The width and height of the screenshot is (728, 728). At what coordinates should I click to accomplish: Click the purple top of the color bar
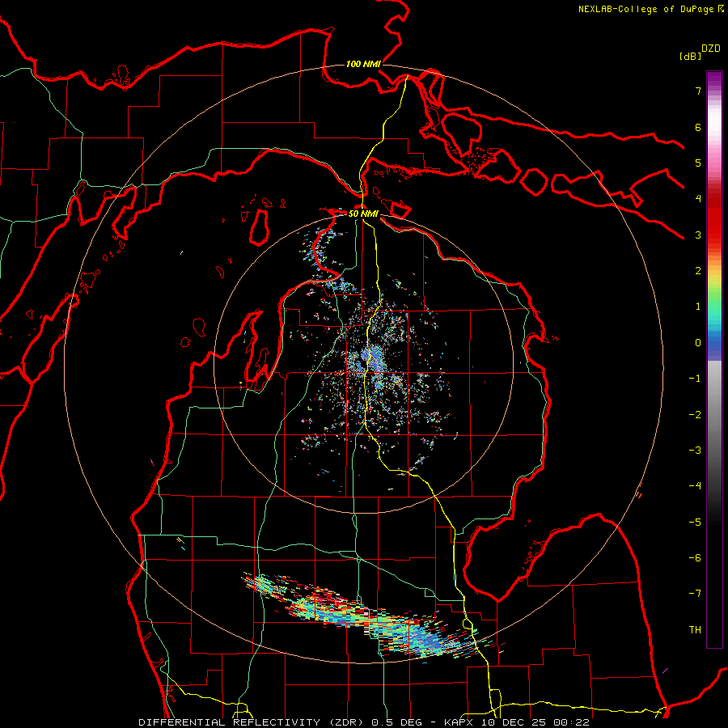point(714,78)
